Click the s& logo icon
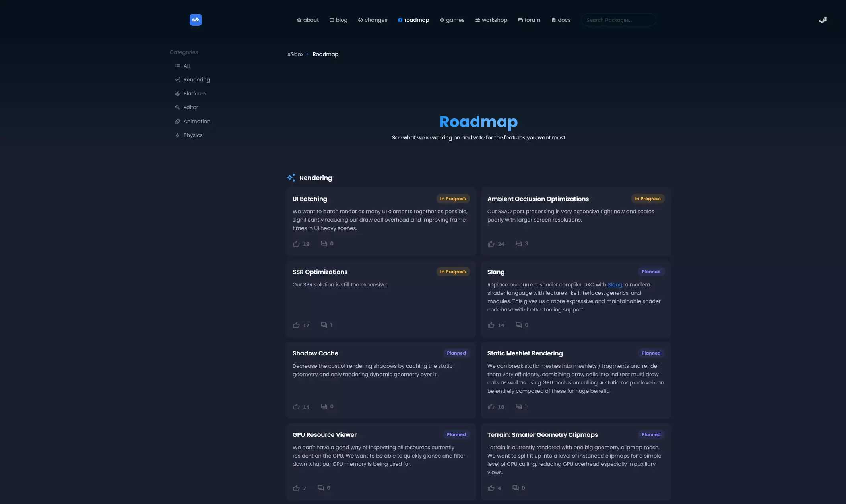This screenshot has height=504, width=846. pyautogui.click(x=196, y=20)
